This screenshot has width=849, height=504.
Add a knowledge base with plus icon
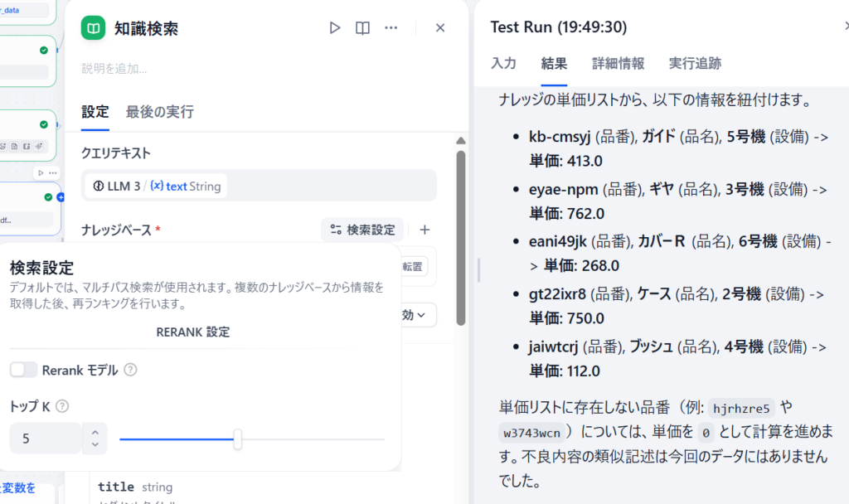(424, 230)
